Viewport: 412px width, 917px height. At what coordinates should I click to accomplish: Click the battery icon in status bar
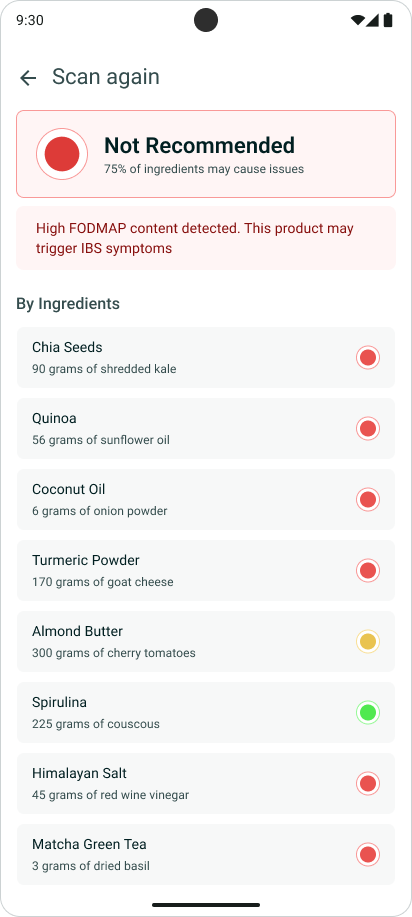[x=388, y=20]
